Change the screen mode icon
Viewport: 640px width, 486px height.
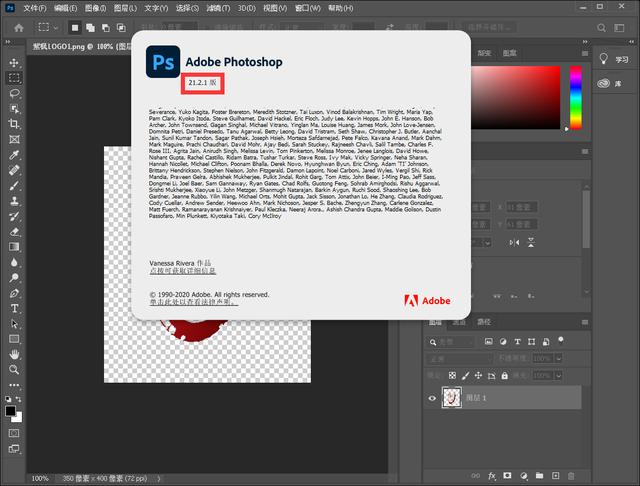pyautogui.click(x=14, y=449)
